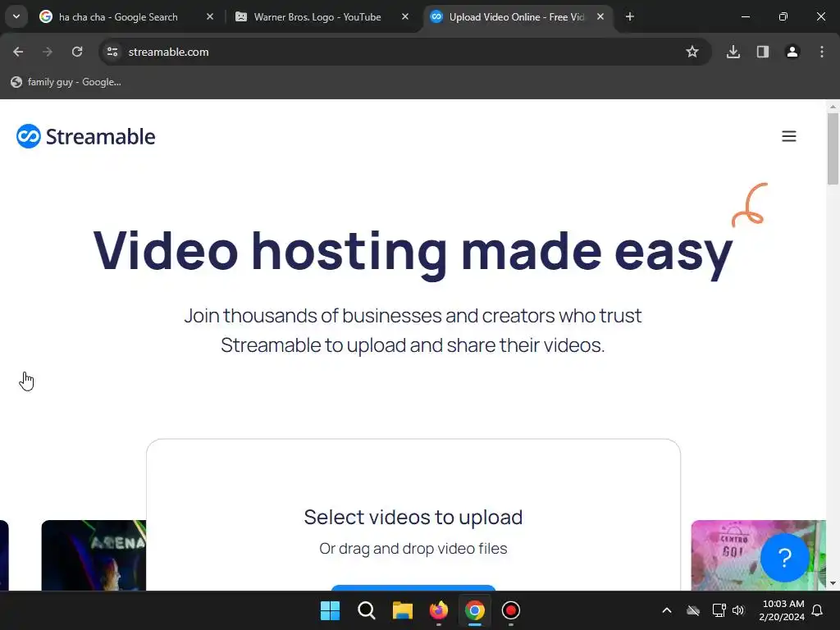Click the page vertical scrollbar thumb

833,148
